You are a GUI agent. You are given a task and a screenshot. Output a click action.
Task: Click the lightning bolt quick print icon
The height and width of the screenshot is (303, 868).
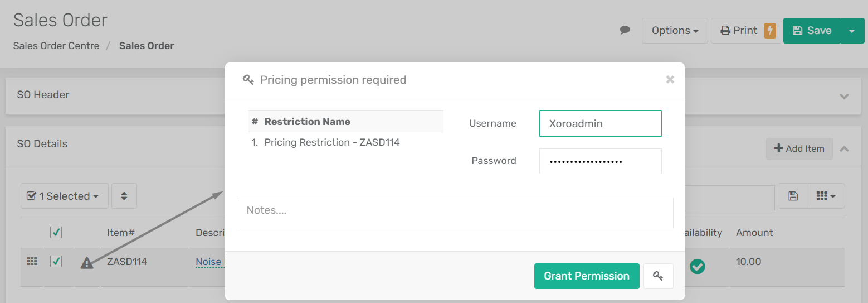coord(770,30)
